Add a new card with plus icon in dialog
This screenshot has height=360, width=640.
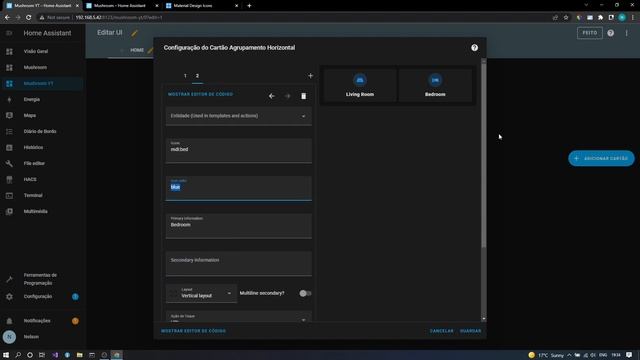pos(310,76)
